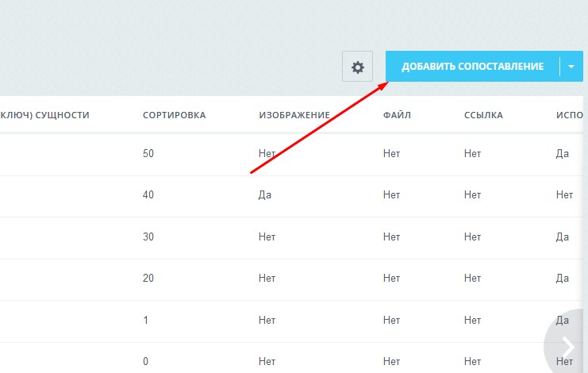Select the sort value 50 cell

[148, 153]
